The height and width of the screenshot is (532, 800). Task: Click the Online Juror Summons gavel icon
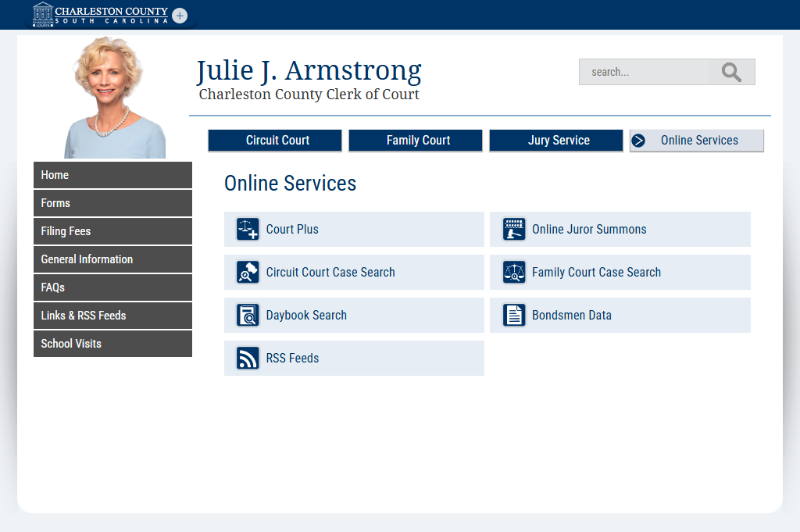coord(513,230)
